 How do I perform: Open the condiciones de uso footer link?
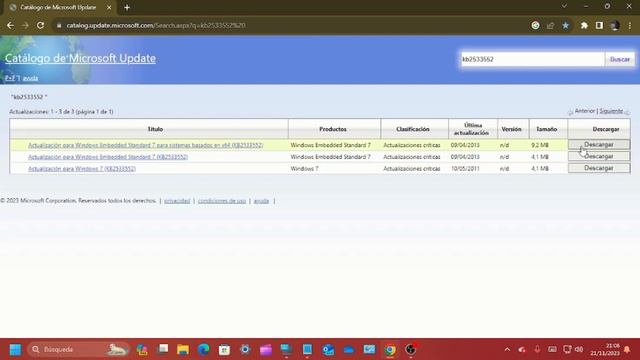222,201
